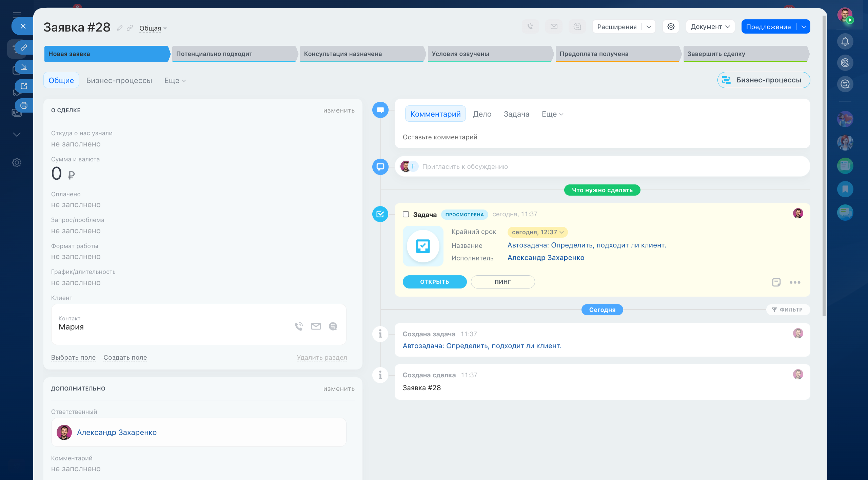Select the Дело tab in timeline
Image resolution: width=868 pixels, height=480 pixels.
[482, 114]
